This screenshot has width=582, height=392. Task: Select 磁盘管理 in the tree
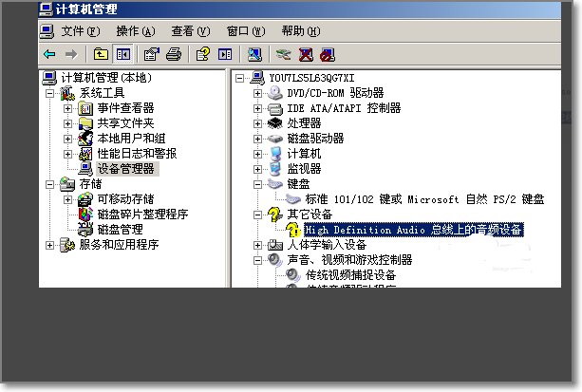tap(120, 230)
